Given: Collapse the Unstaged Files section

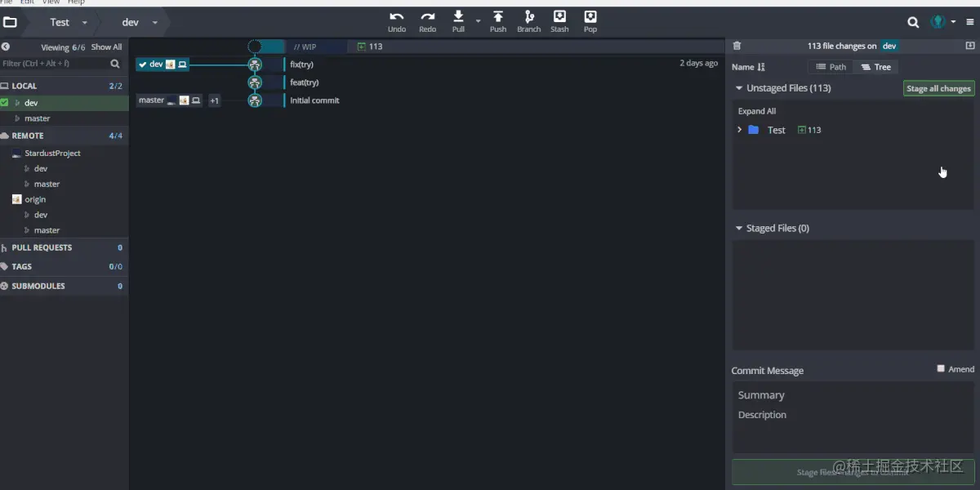Looking at the screenshot, I should (739, 88).
